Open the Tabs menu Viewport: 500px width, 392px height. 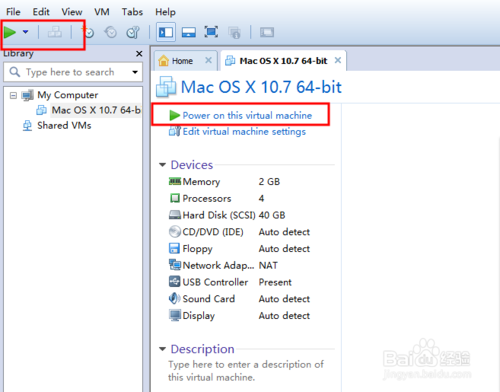[132, 12]
